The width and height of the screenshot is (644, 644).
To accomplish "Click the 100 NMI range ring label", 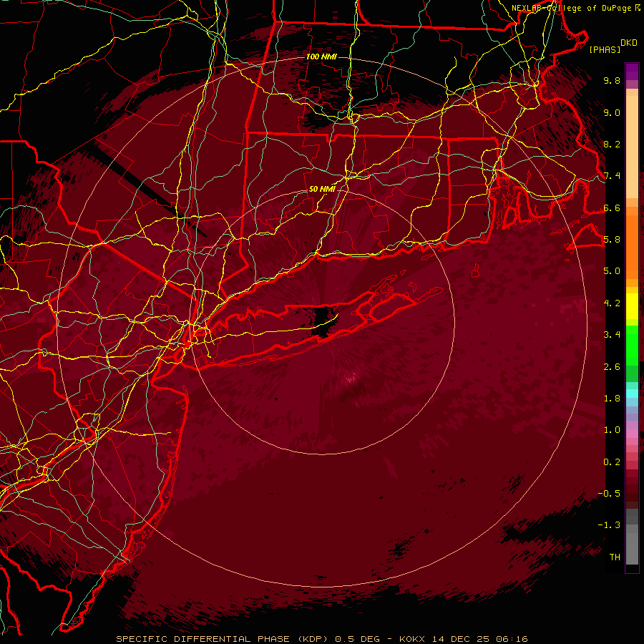I will [x=321, y=57].
